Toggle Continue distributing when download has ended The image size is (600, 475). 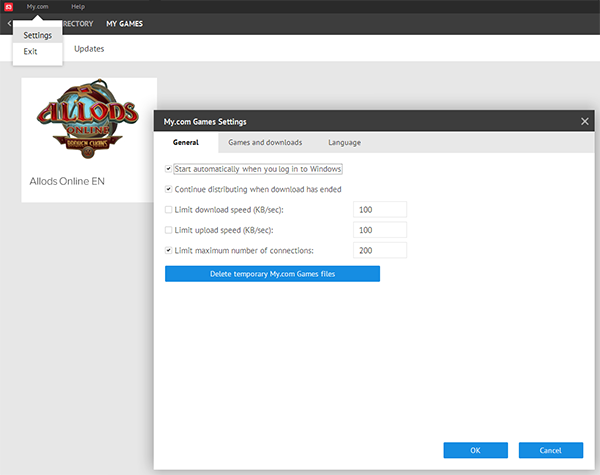click(x=168, y=189)
